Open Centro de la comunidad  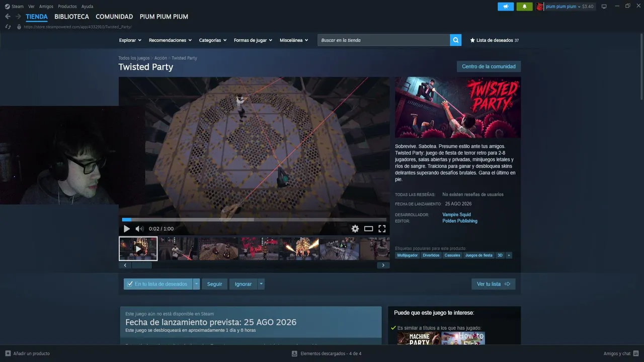489,66
